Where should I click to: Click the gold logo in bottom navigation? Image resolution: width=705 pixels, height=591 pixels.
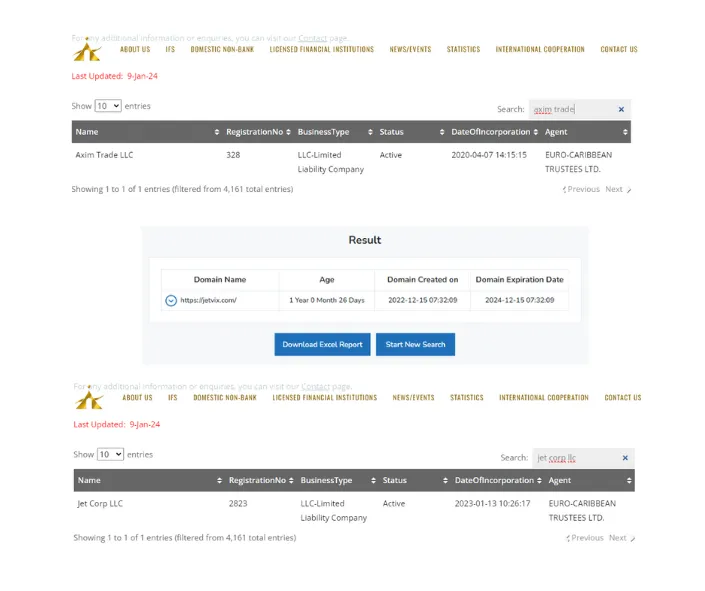[89, 400]
